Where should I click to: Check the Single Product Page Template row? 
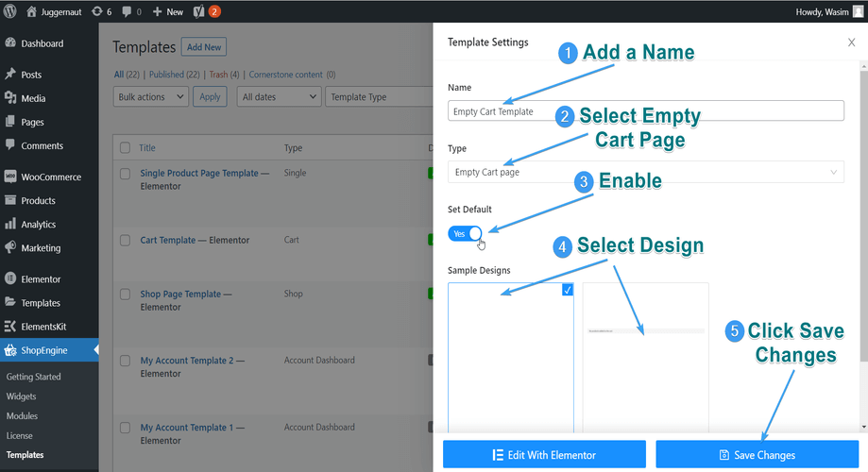(x=125, y=174)
